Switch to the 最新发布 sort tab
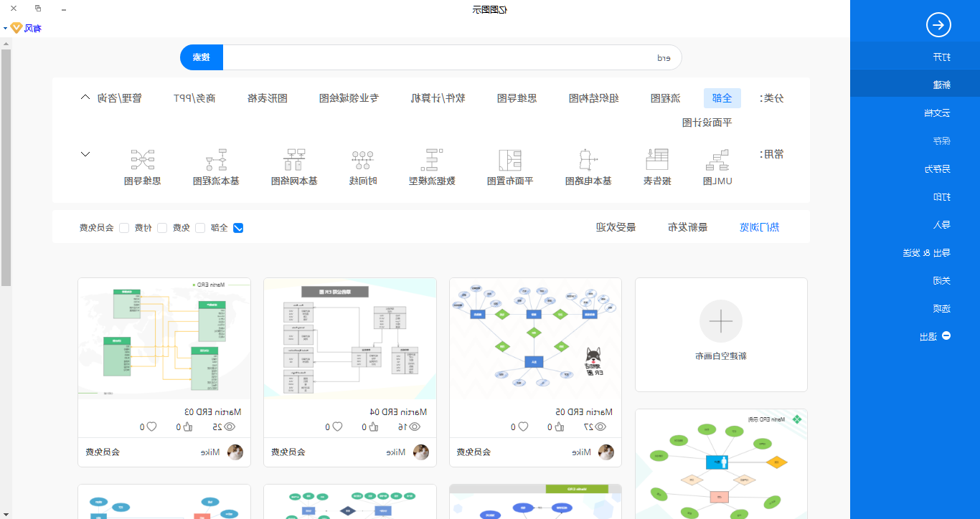This screenshot has height=519, width=980. point(687,227)
